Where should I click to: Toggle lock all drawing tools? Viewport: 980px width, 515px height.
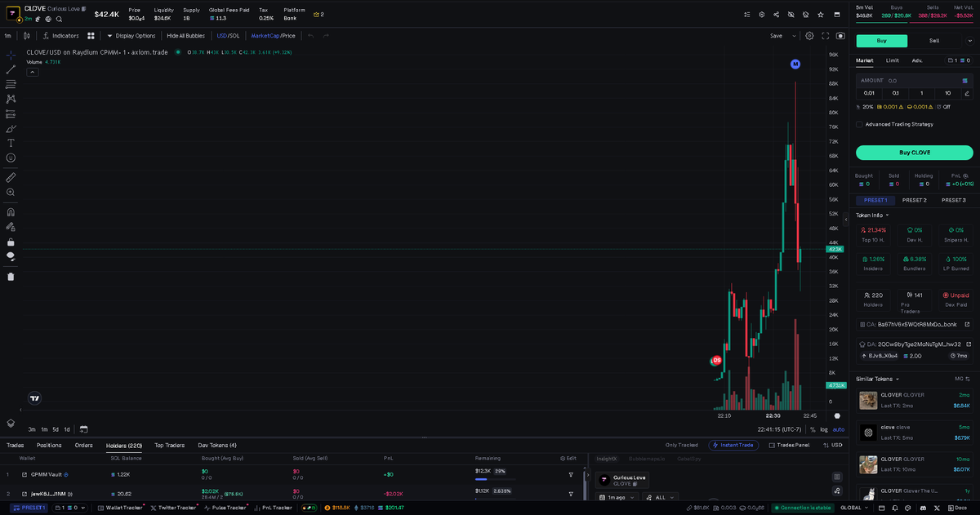tap(11, 242)
